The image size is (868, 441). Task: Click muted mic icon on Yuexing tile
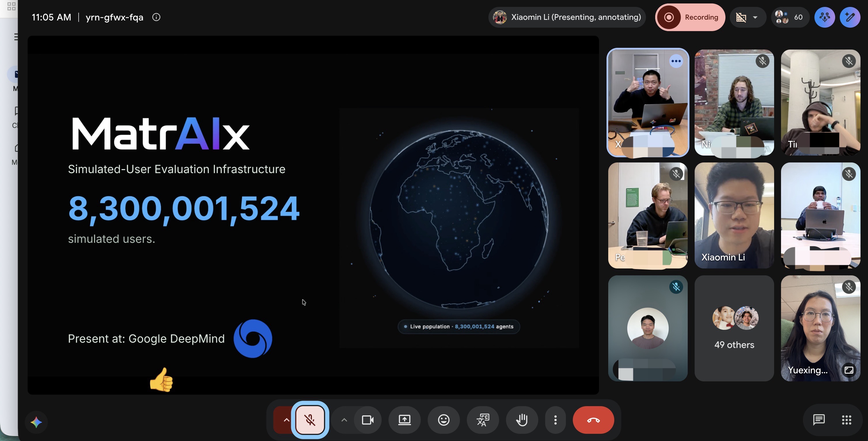[x=848, y=287]
